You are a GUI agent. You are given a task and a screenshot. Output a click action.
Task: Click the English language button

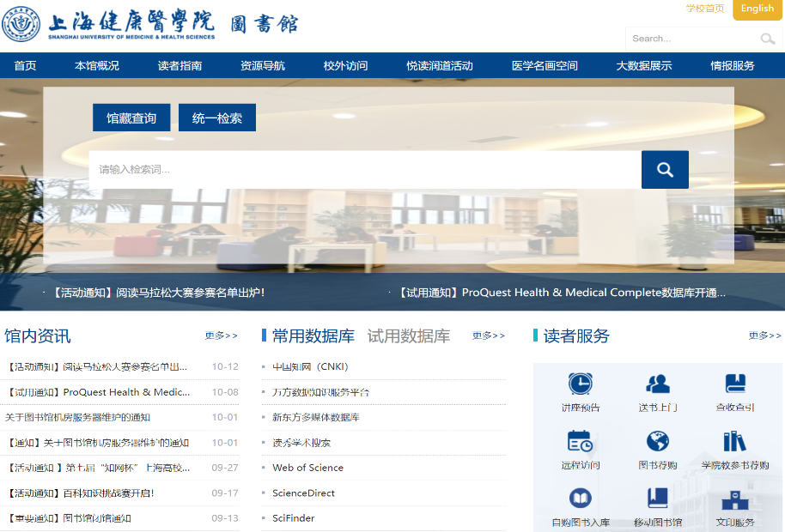(757, 9)
